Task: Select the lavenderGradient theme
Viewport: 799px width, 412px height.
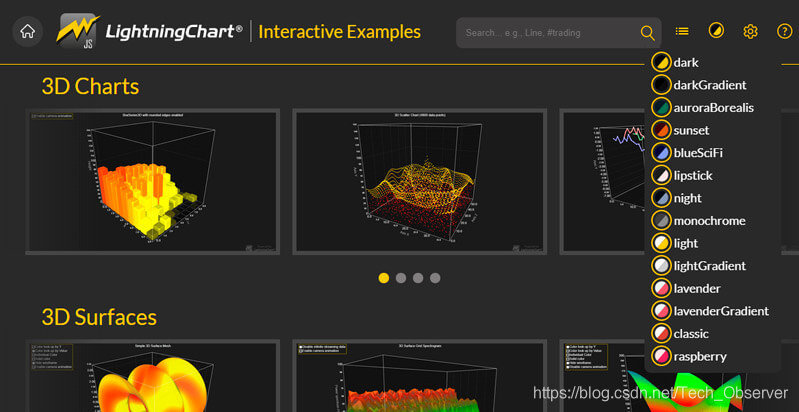Action: click(x=710, y=311)
